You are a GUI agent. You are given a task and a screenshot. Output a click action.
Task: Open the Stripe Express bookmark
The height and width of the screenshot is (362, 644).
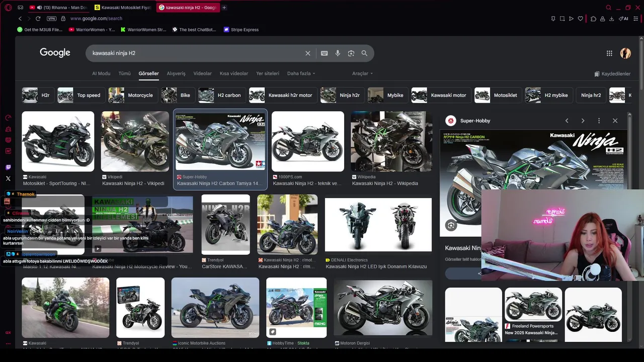241,30
